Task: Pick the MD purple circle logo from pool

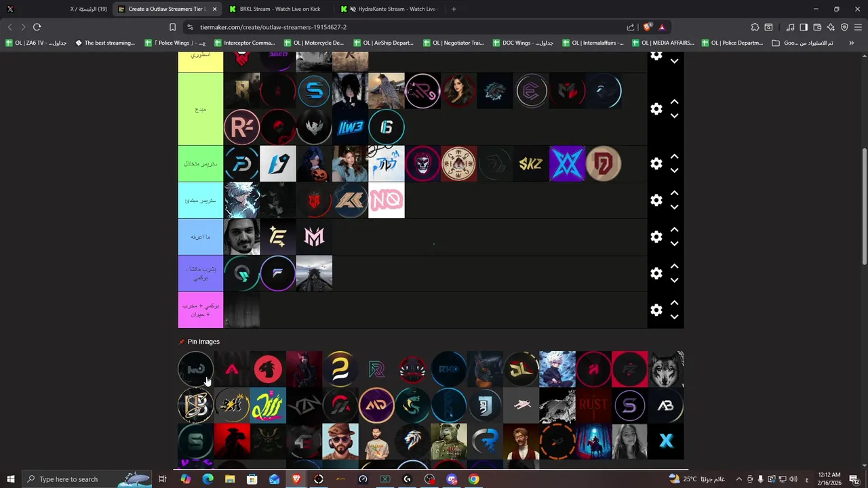Action: pos(376,406)
